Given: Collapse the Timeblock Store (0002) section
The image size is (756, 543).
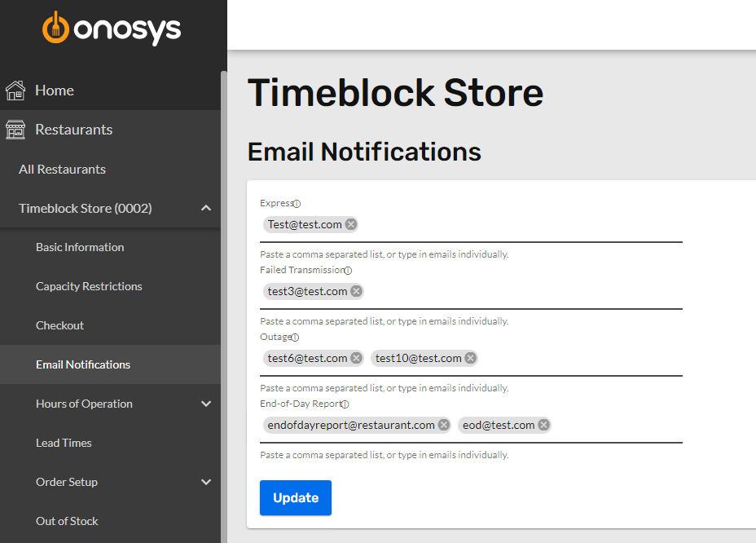Looking at the screenshot, I should pos(206,208).
